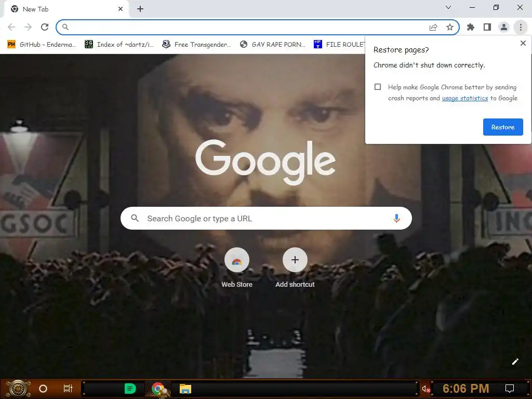Go back using the back arrow

pyautogui.click(x=11, y=27)
